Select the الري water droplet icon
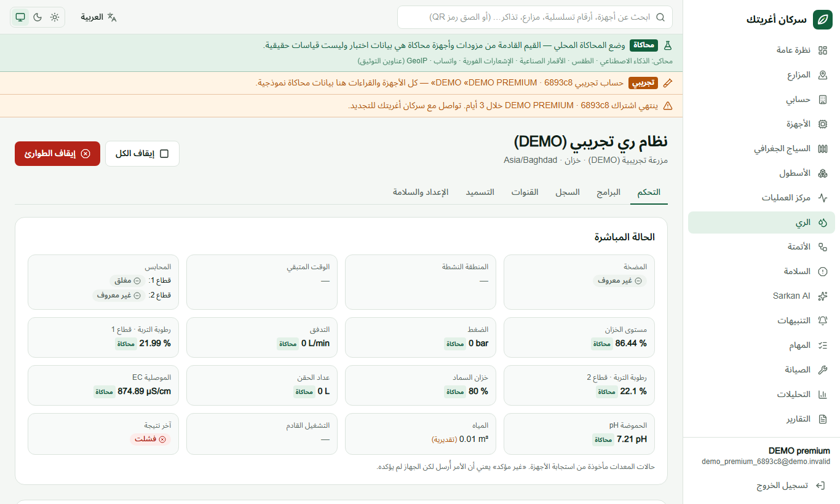 823,222
